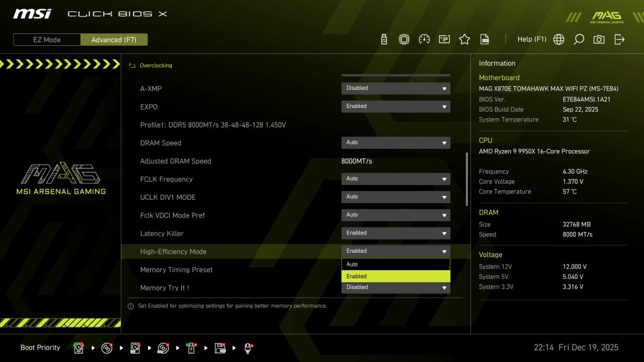
Task: Open the Fclk VDCI Mode Pref dropdown
Action: tap(396, 215)
